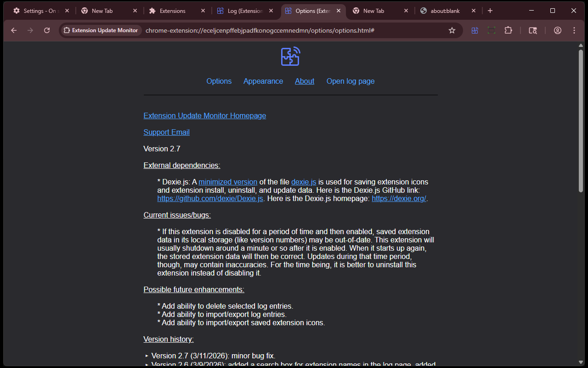Open the Extension Update Monitor Homepage link
This screenshot has width=588, height=368.
click(205, 115)
